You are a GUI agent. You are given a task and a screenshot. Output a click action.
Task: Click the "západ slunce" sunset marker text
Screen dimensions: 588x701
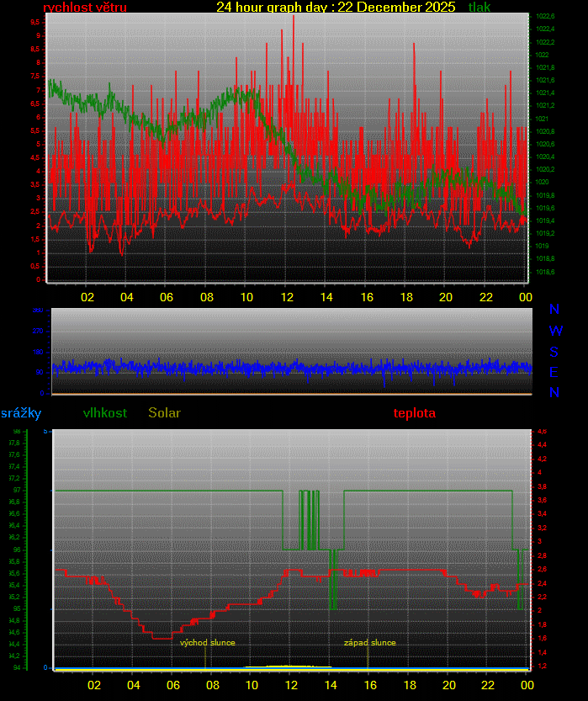tap(369, 643)
